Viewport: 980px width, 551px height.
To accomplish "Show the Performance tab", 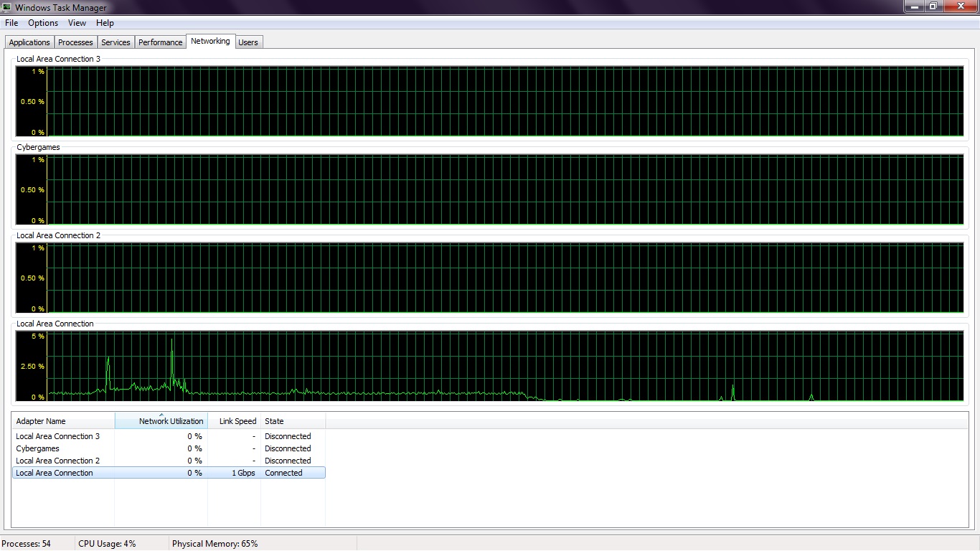I will 160,42.
